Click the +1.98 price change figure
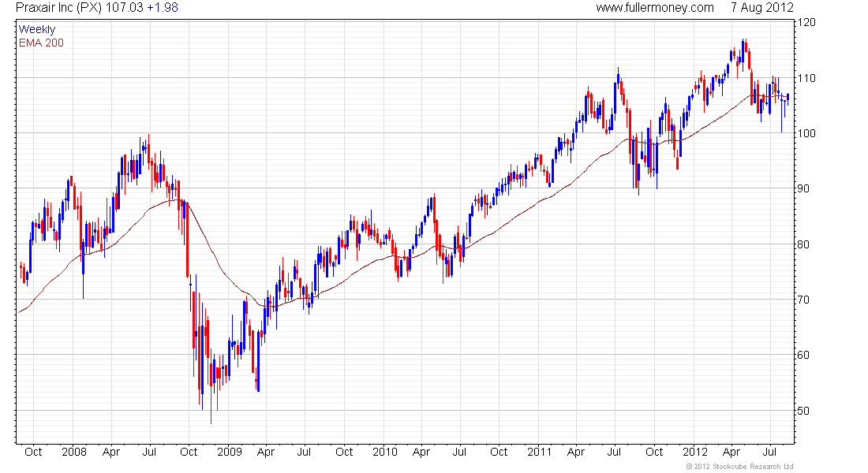Viewport: 868px width, 473px height. [163, 8]
